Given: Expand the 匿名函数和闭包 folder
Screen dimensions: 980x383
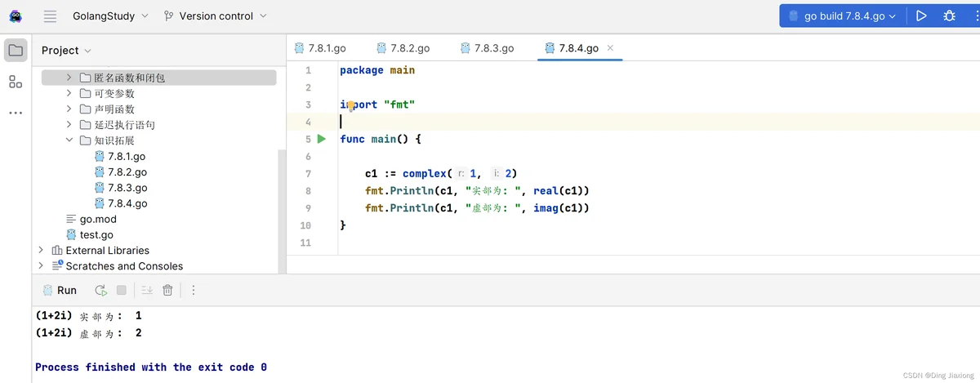Looking at the screenshot, I should click(x=69, y=78).
